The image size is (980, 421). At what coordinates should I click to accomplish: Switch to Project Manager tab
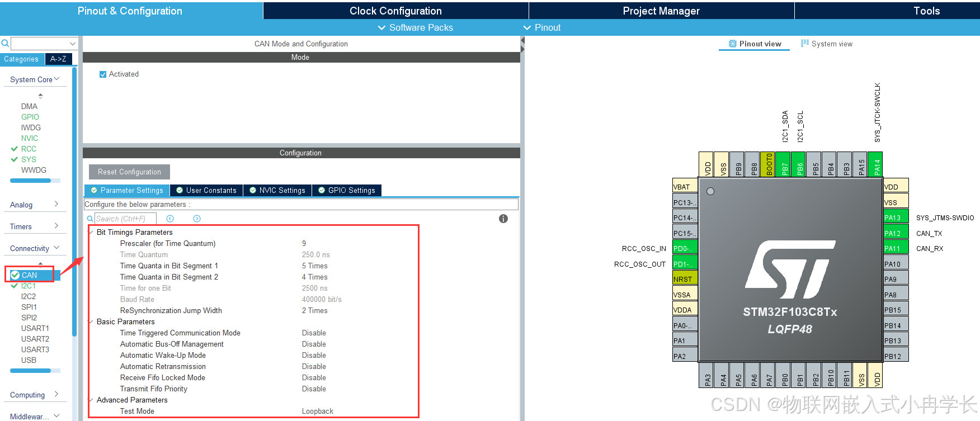tap(661, 11)
